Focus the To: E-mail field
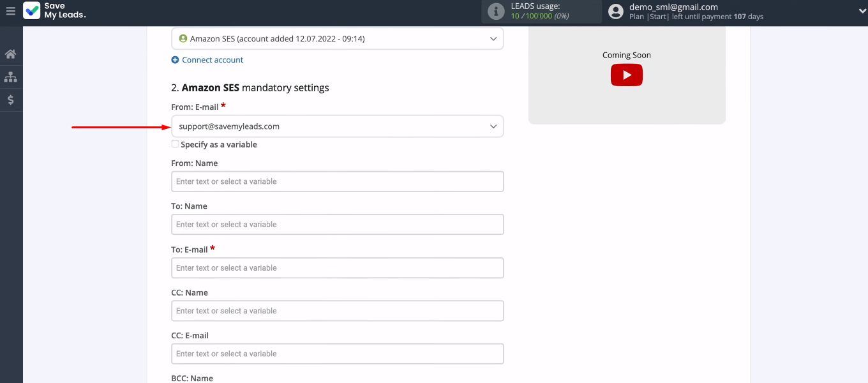The image size is (868, 383). 338,268
